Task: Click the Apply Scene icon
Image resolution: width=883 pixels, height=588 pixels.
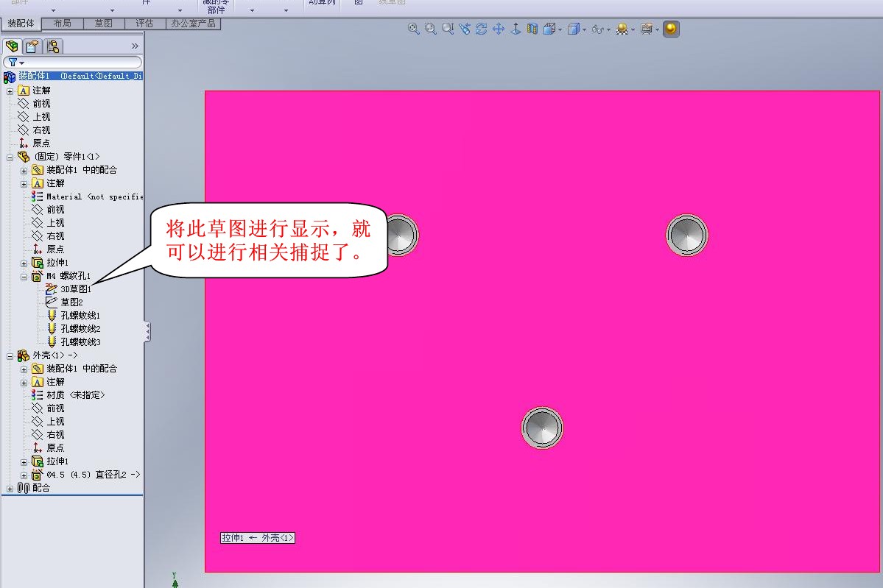Action: (646, 29)
